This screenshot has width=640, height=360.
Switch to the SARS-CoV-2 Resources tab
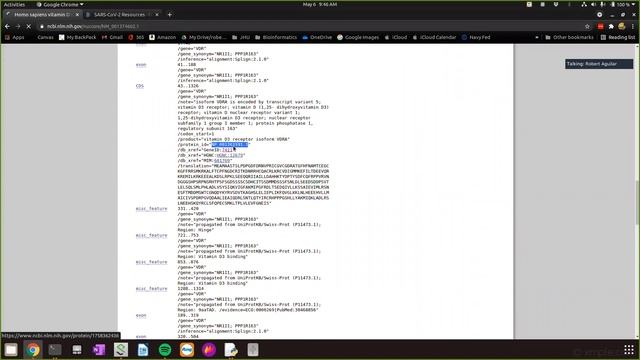119,15
